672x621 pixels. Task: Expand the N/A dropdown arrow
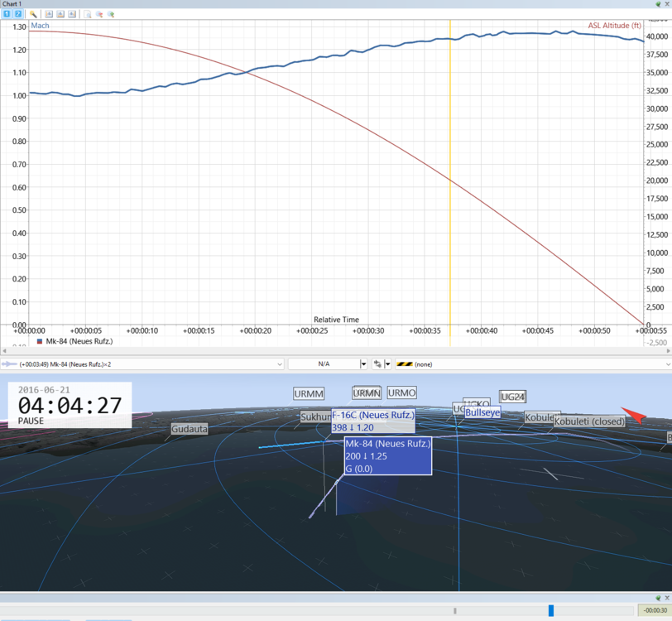(x=363, y=364)
